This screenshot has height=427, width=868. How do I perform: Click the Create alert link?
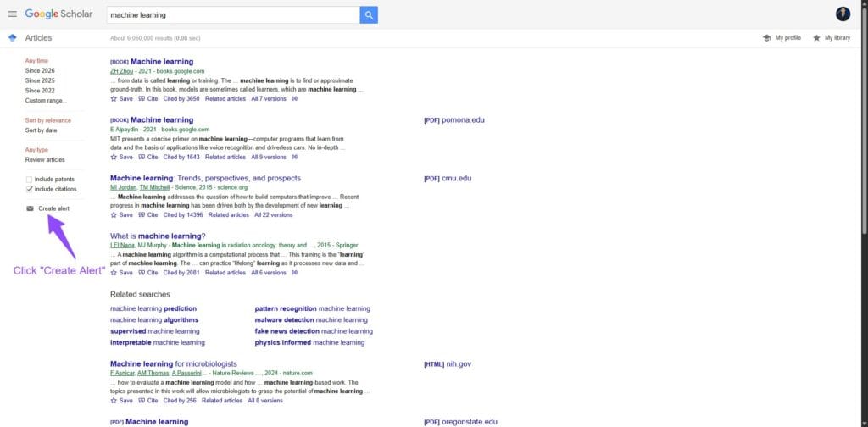(x=53, y=208)
